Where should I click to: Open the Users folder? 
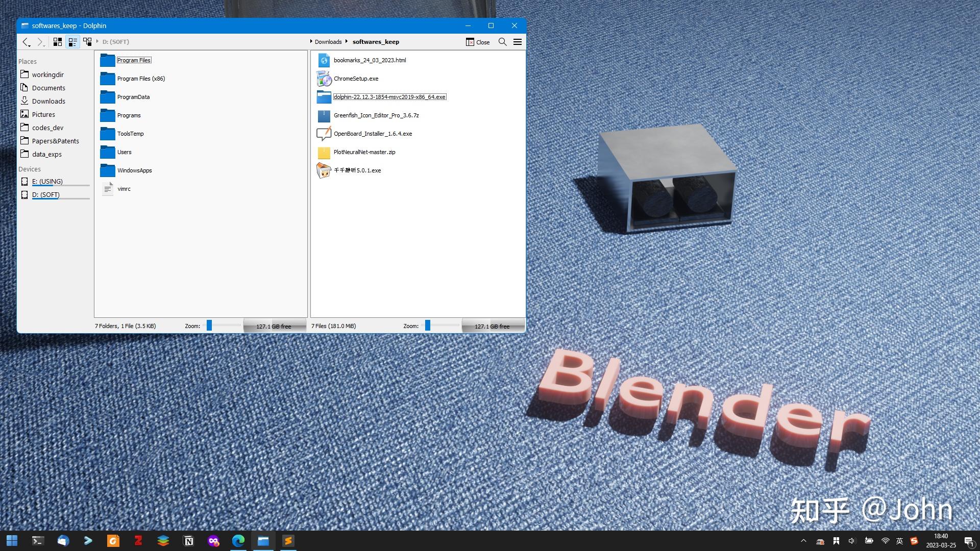click(x=124, y=152)
